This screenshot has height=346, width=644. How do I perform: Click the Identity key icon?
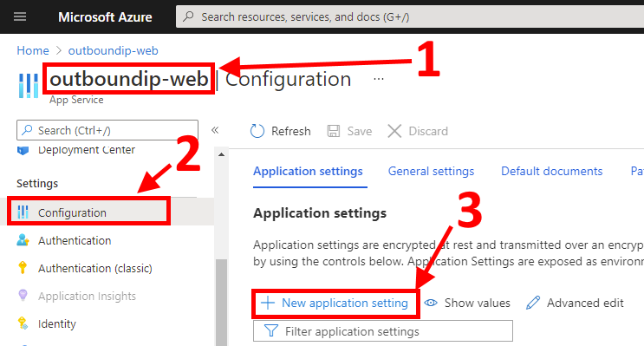[23, 323]
